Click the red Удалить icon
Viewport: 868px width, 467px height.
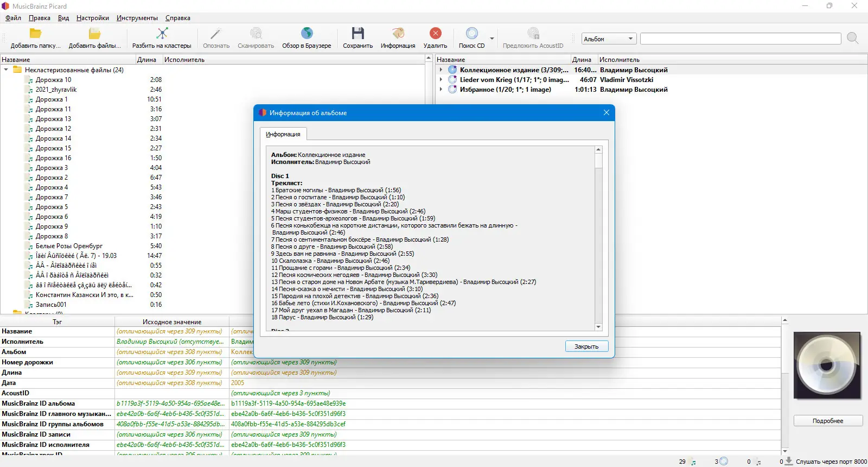(435, 34)
